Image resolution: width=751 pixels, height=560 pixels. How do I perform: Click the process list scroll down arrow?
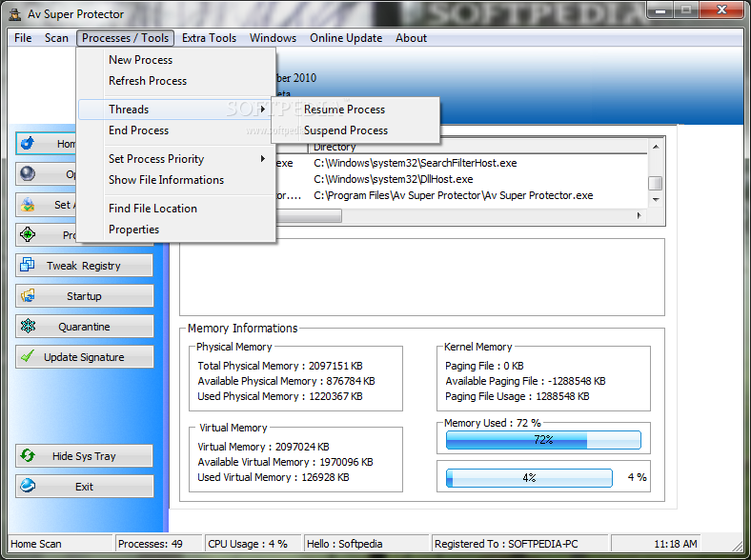[655, 200]
